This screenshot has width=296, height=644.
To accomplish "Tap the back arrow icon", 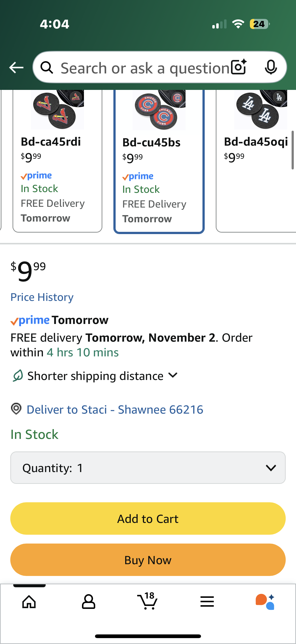I will pos(16,68).
